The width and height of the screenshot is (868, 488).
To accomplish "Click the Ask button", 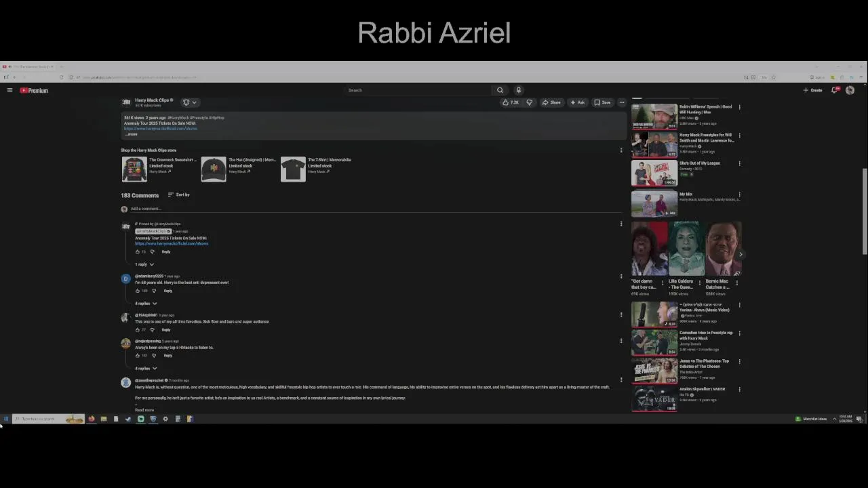I will point(577,102).
